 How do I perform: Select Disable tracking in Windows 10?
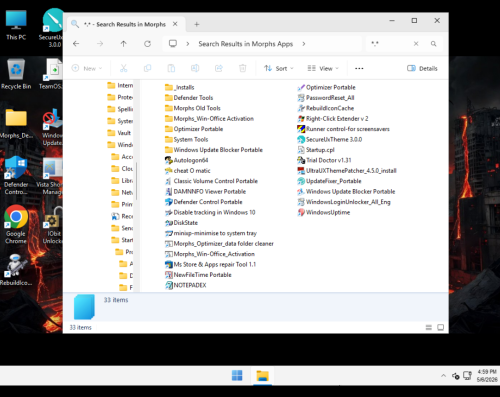(210, 212)
